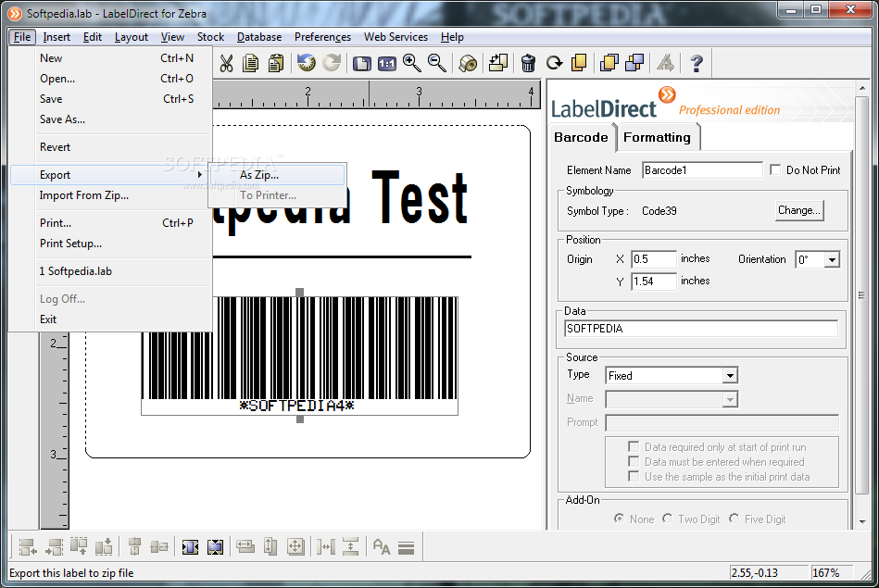Click the Align Top icon in bottom toolbar
Image resolution: width=879 pixels, height=588 pixels.
point(79,546)
